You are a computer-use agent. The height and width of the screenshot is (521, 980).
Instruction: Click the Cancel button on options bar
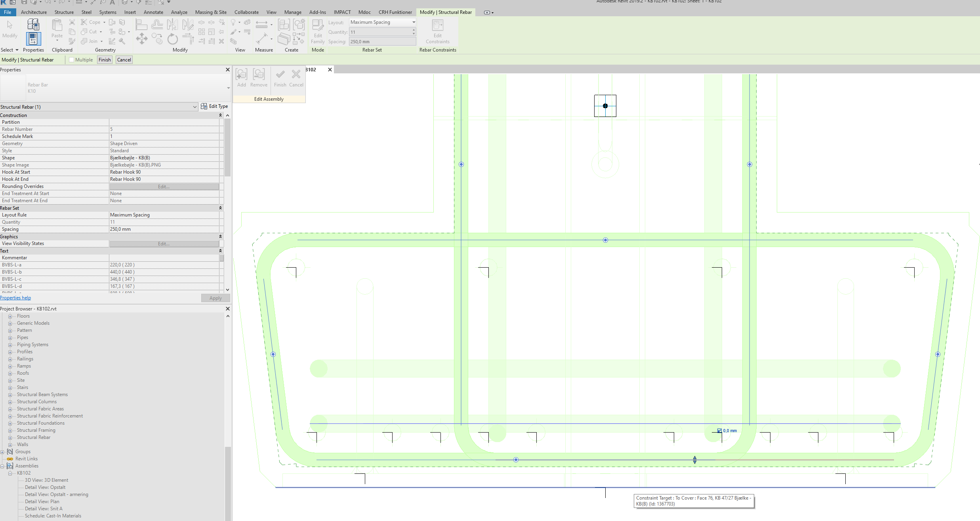pyautogui.click(x=124, y=60)
